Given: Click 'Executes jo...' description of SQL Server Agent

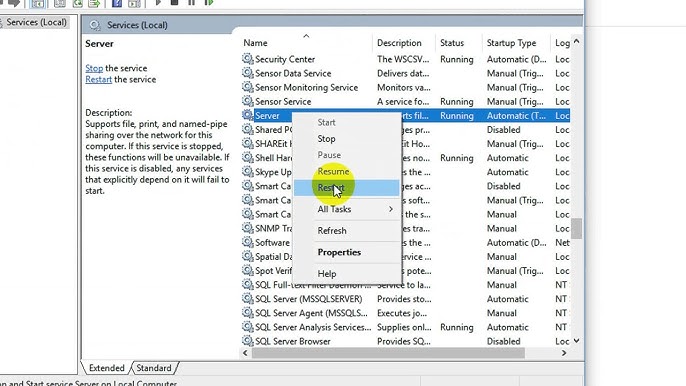Looking at the screenshot, I should click(x=402, y=313).
